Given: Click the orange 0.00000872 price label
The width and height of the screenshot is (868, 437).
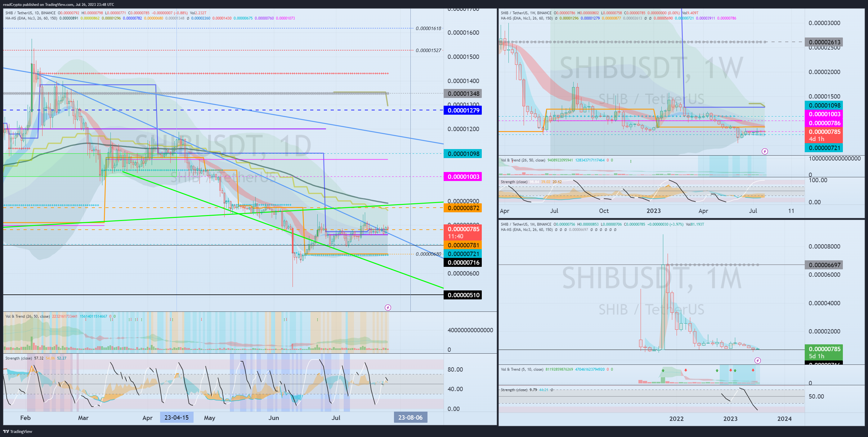Looking at the screenshot, I should (463, 208).
